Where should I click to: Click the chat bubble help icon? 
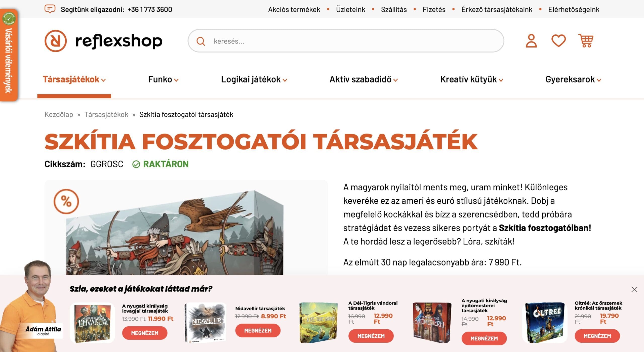[50, 9]
